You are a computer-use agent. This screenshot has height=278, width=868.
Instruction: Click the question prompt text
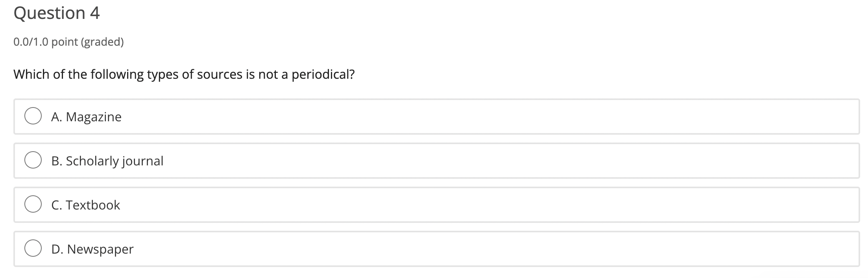[x=184, y=74]
